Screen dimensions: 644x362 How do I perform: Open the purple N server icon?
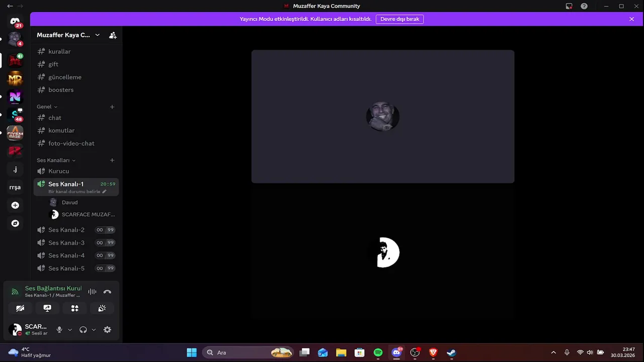click(15, 97)
